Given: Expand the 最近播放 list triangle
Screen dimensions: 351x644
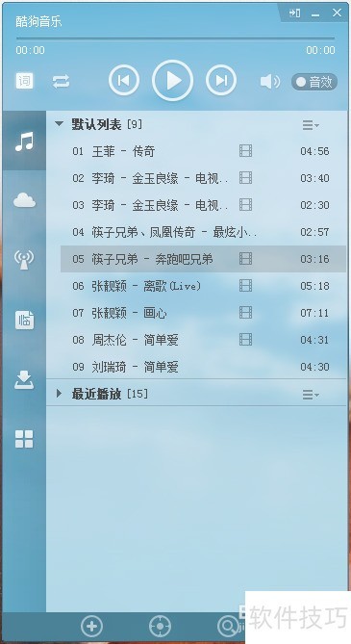Looking at the screenshot, I should click(59, 393).
